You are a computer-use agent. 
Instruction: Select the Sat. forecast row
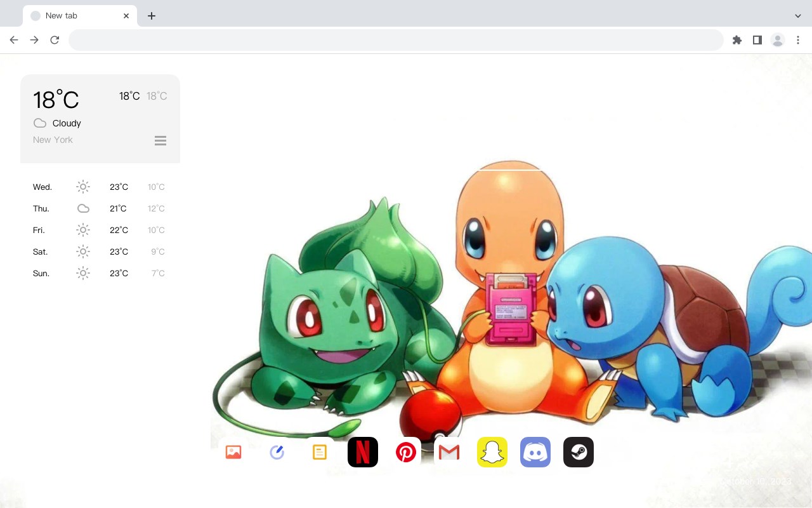point(99,251)
